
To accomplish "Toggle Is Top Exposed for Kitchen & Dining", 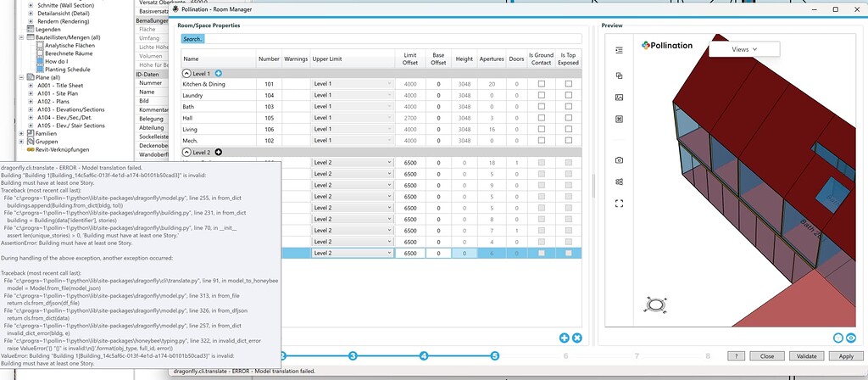I will pos(569,84).
